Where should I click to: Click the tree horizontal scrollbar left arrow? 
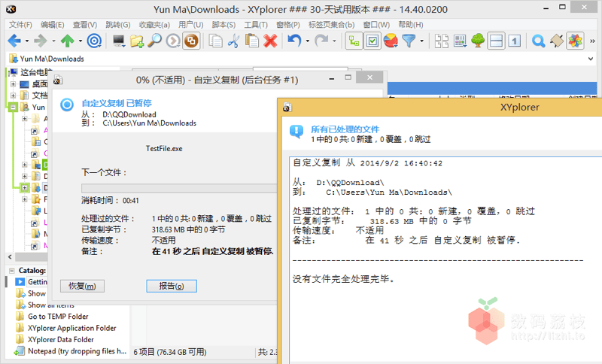(10, 257)
